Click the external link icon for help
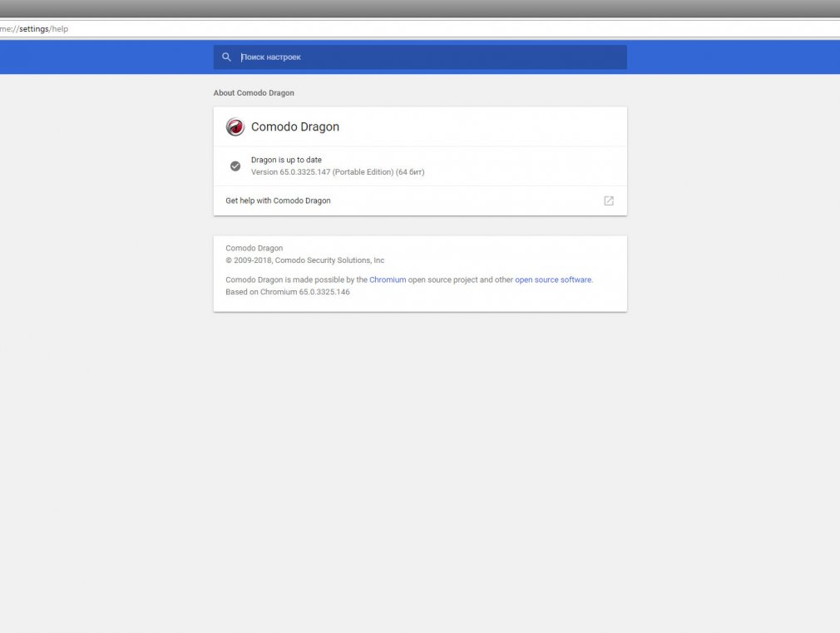Image resolution: width=840 pixels, height=633 pixels. [609, 200]
